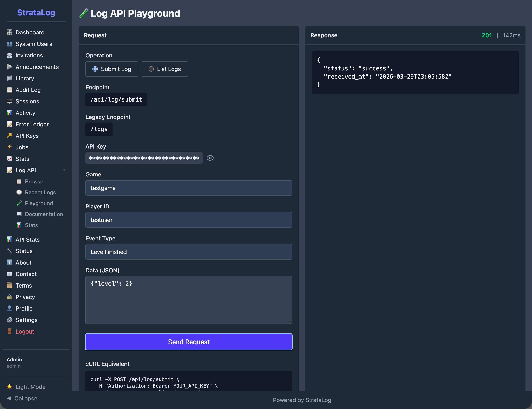Collapse the Log API submenu
The image size is (532, 409).
click(64, 170)
